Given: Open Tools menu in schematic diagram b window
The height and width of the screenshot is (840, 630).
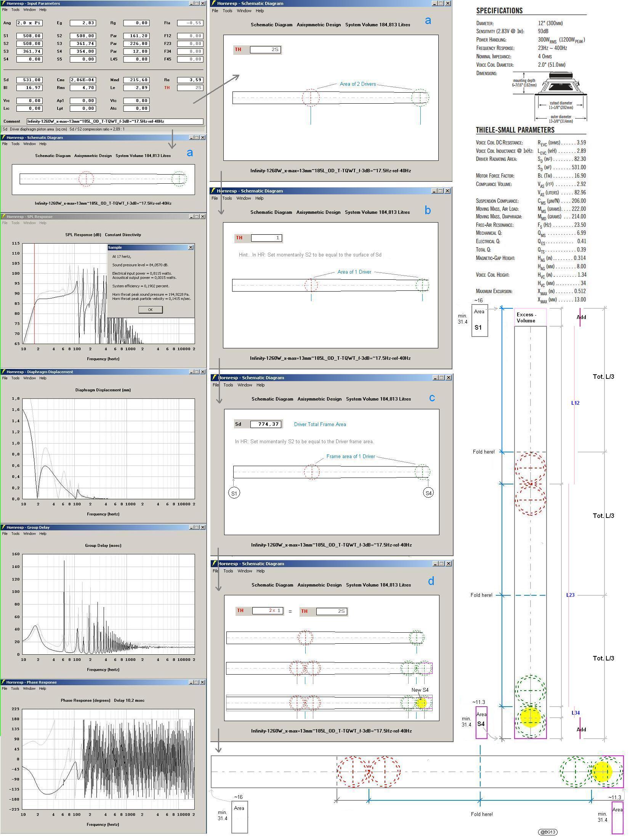Looking at the screenshot, I should click(227, 198).
